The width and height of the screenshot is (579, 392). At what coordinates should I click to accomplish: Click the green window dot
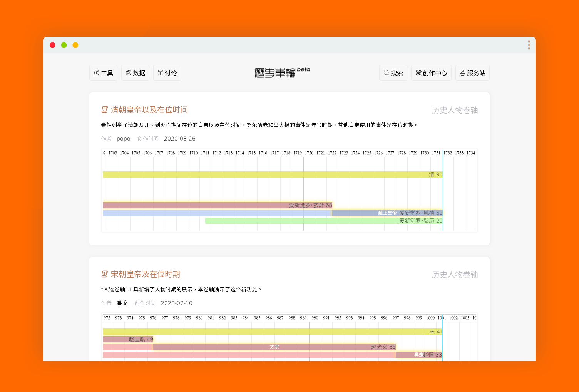[64, 45]
